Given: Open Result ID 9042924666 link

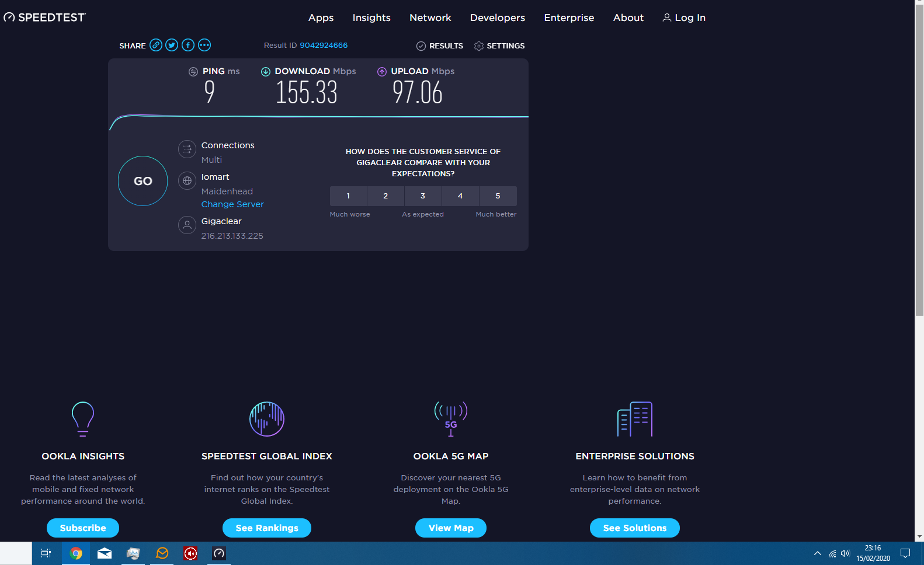Looking at the screenshot, I should (324, 45).
